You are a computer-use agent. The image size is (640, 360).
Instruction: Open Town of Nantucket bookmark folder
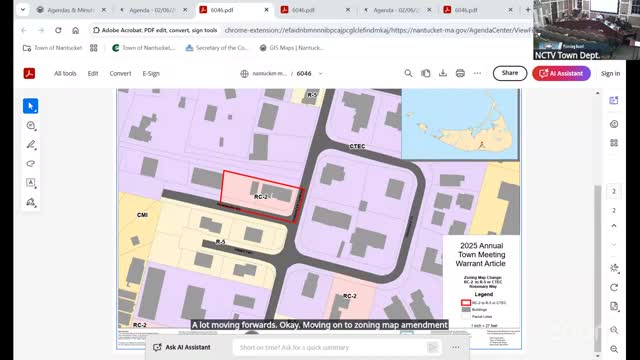53,48
